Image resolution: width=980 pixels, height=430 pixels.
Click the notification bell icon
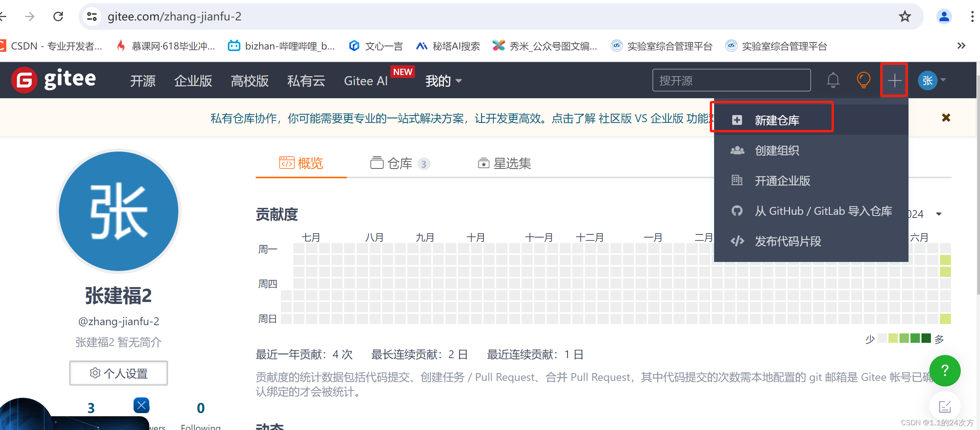pos(833,80)
